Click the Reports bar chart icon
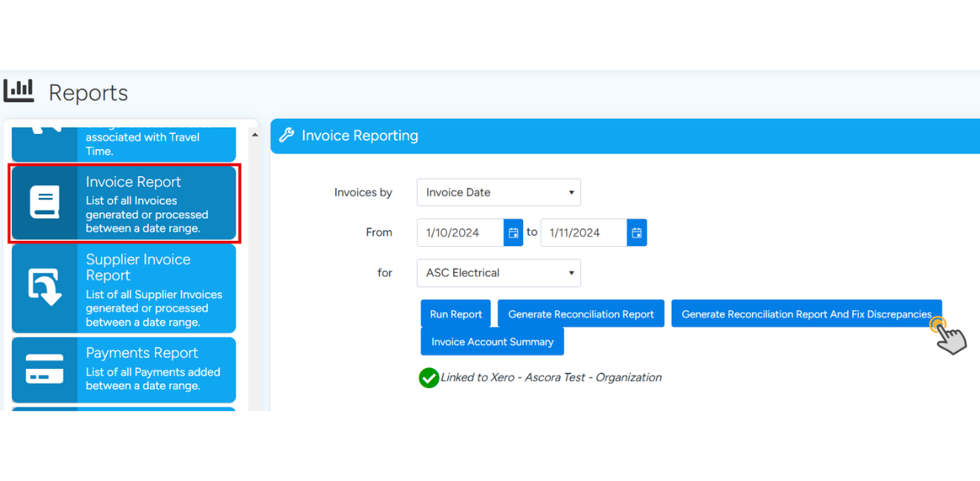This screenshot has width=980, height=481. [x=19, y=91]
